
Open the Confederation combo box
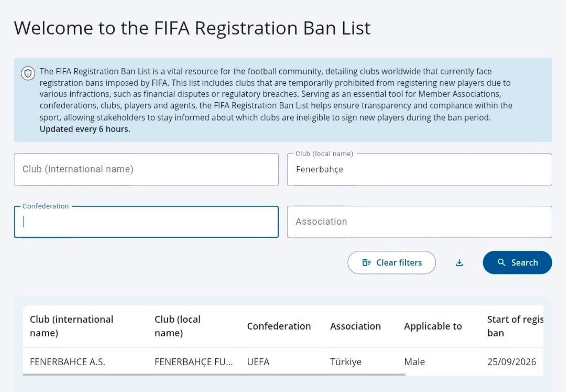click(x=146, y=222)
